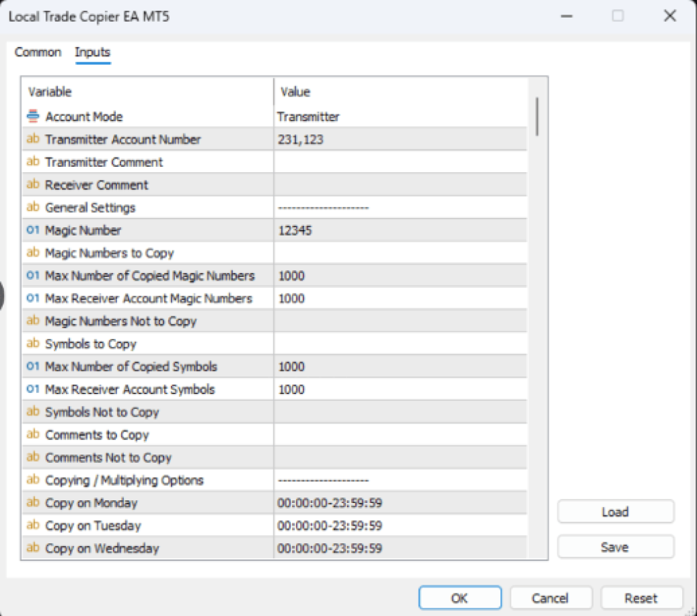
Task: Click the 'ab' icon beside Copy on Tuesday
Action: (x=33, y=525)
